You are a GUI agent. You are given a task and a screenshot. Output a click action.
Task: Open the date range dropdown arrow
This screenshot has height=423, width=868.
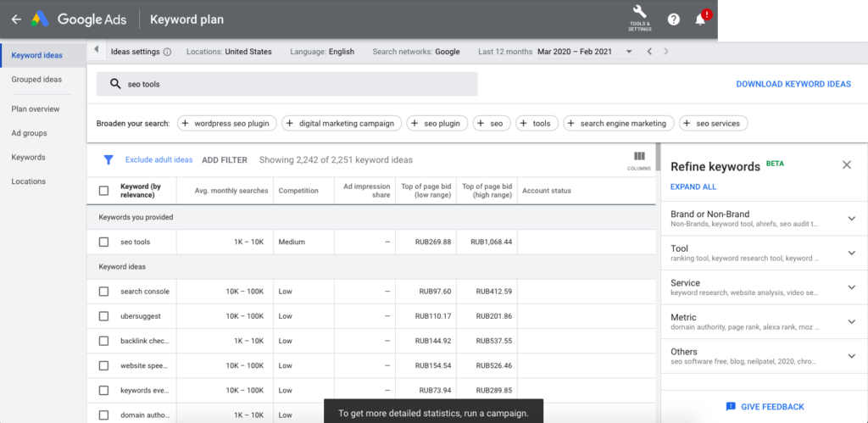point(629,52)
